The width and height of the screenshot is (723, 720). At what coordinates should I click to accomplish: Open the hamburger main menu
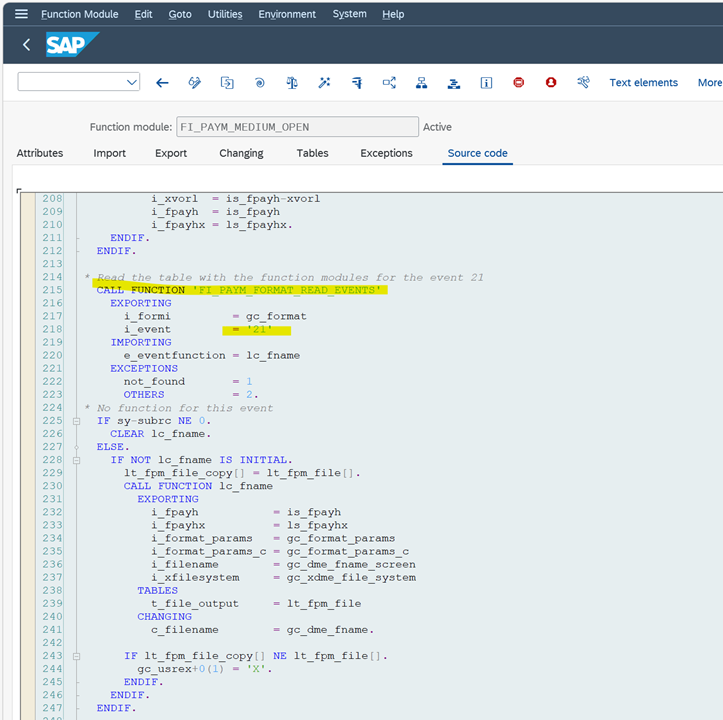coord(21,14)
